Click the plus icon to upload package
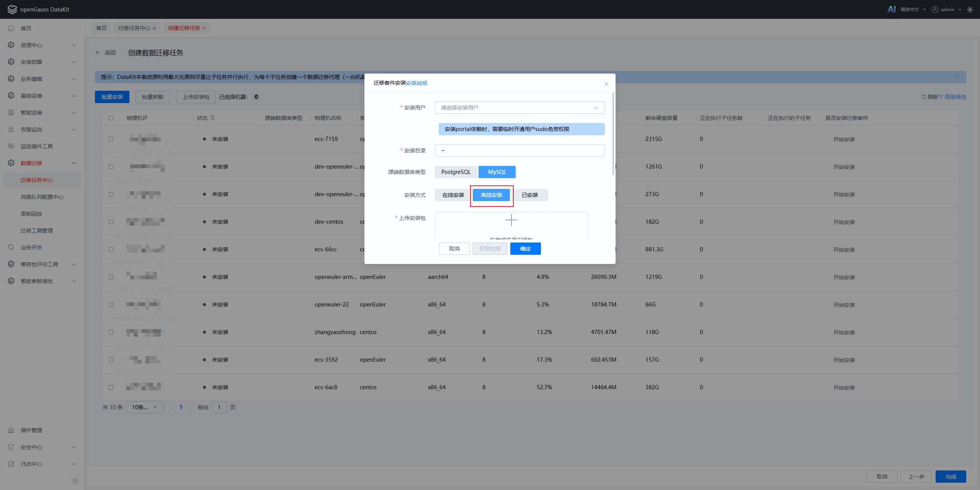Screen dimensions: 980x490 tap(511, 220)
